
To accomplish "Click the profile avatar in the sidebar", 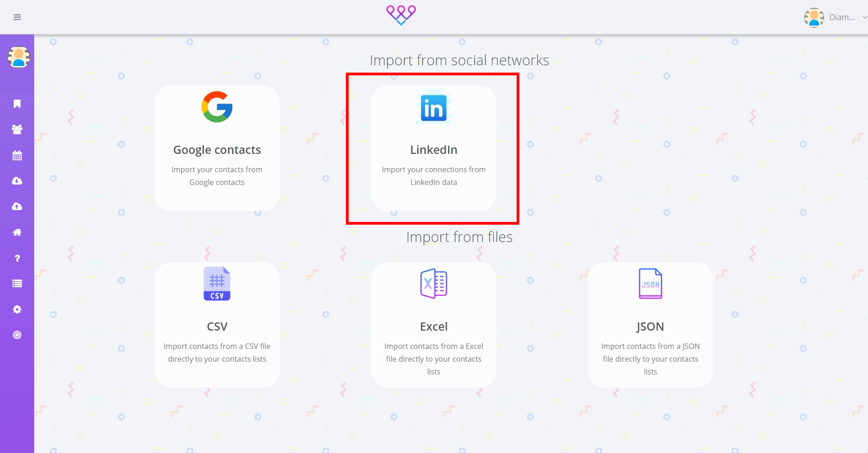I will click(x=18, y=57).
